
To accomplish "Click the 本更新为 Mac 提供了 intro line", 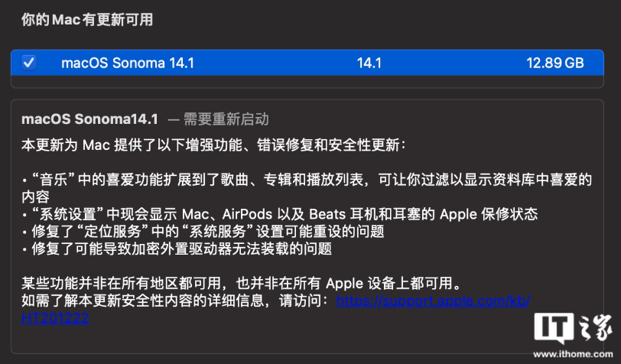I will click(x=214, y=145).
